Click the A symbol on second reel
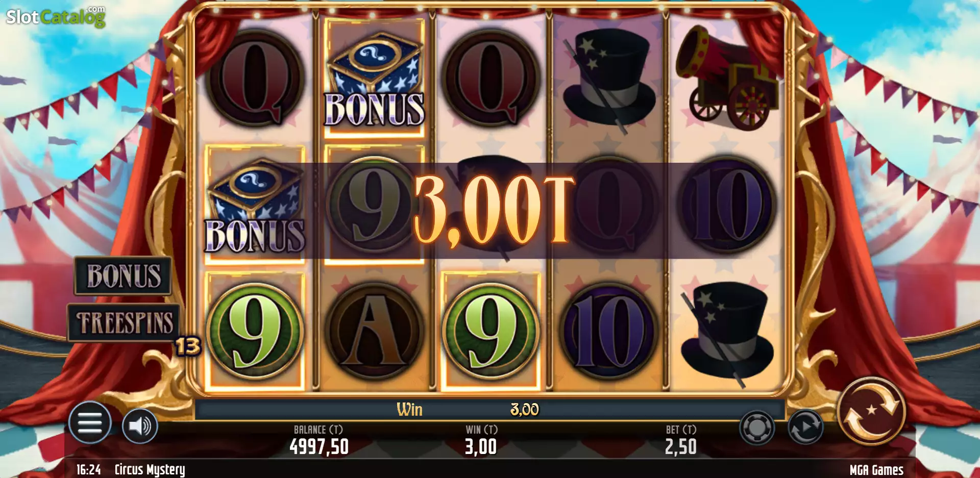This screenshot has height=478, width=980. coord(374,332)
